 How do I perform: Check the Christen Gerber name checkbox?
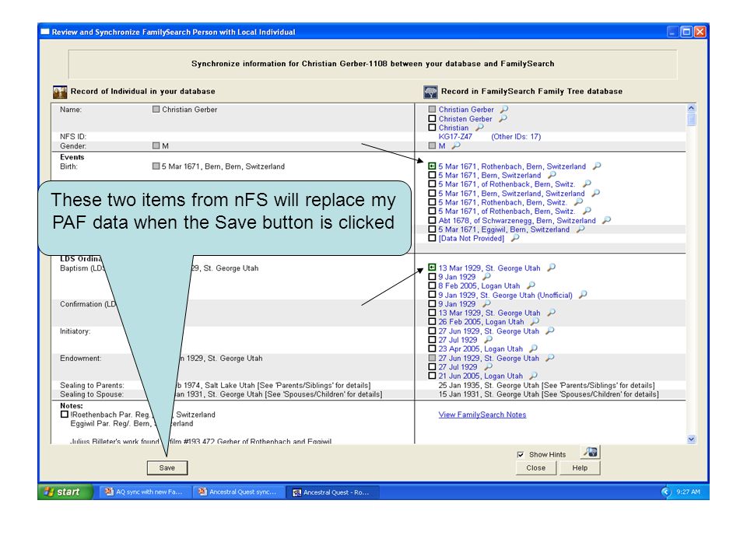(432, 118)
